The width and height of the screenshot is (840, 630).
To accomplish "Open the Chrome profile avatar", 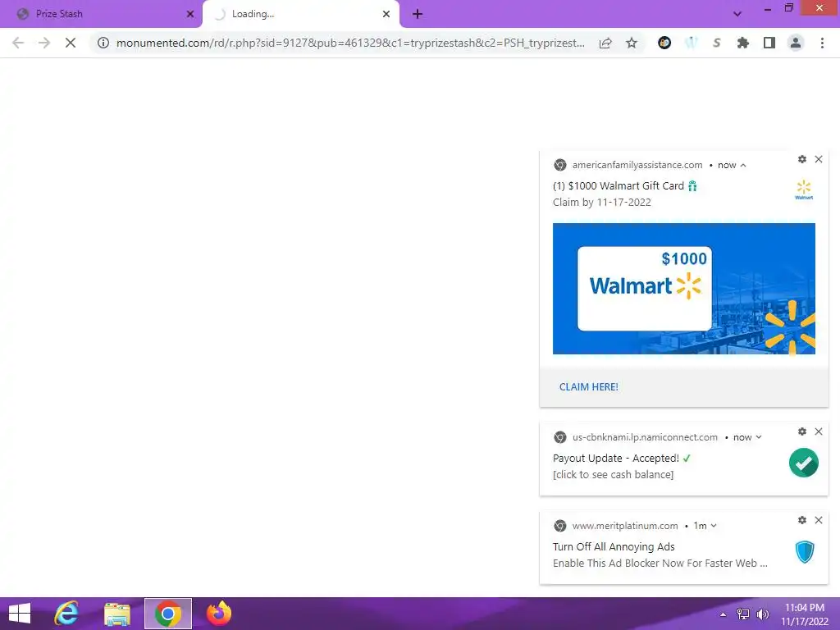I will (796, 43).
